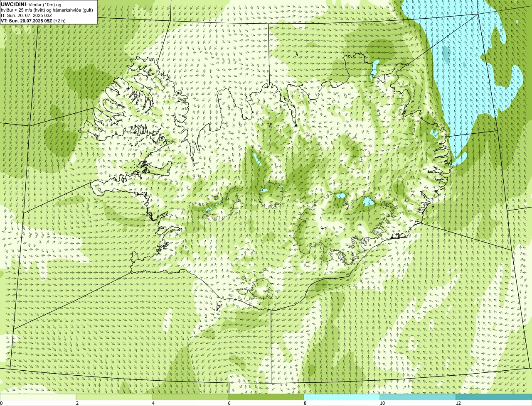Click the legend tick label "0"
532x406 pixels.
click(1, 403)
